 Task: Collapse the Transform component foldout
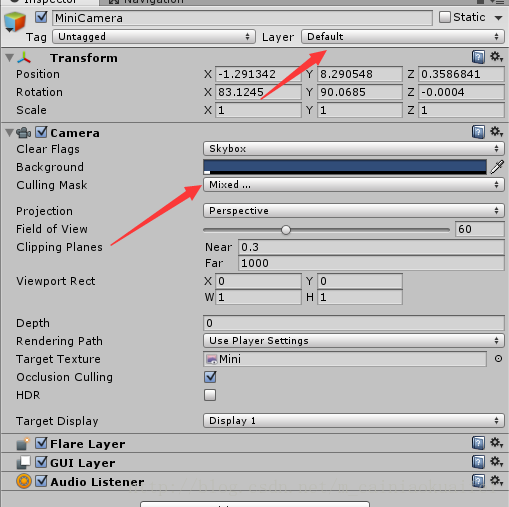point(10,58)
